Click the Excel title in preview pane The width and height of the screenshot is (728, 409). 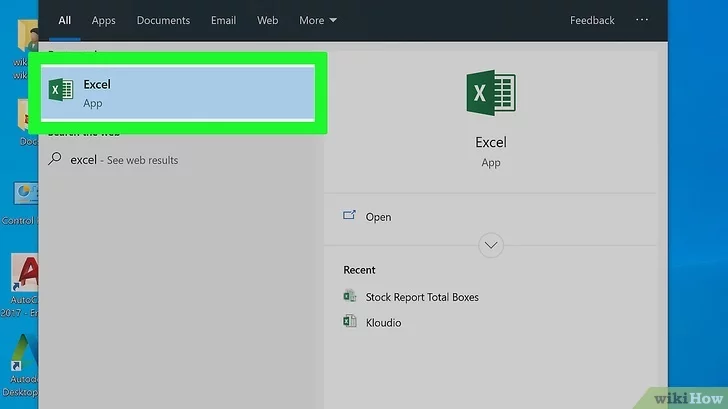491,142
